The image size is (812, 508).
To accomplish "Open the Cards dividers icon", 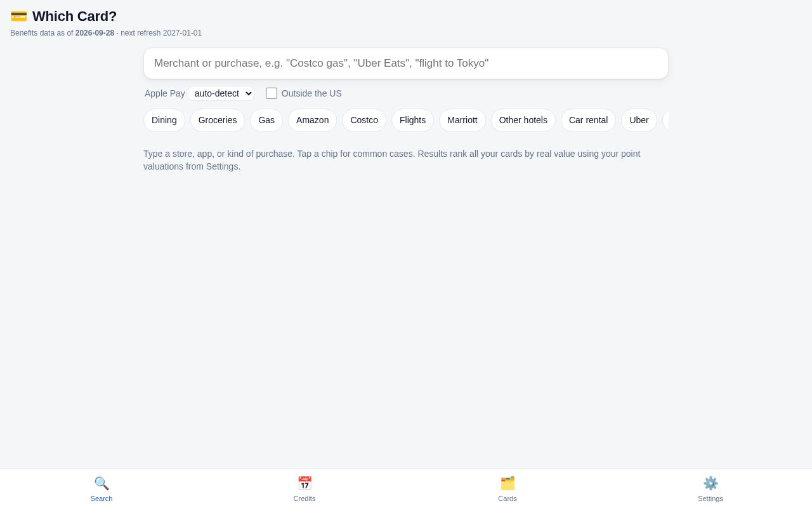I will [x=507, y=483].
